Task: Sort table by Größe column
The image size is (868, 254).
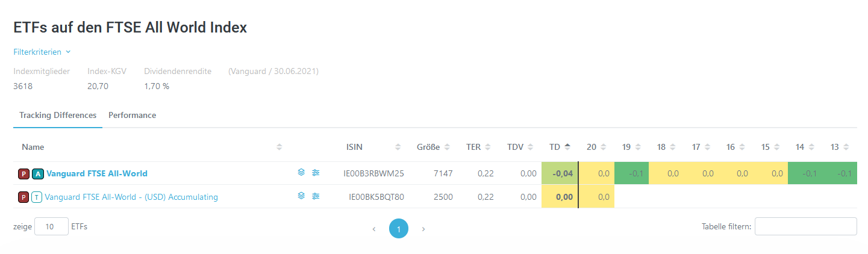Action: (428, 147)
